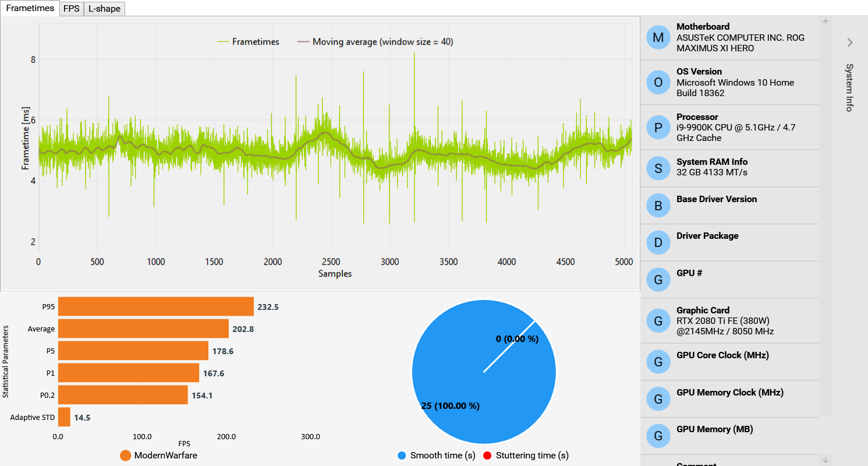Toggle Moving average series in legend
Screen dimensions: 868x466
click(375, 42)
